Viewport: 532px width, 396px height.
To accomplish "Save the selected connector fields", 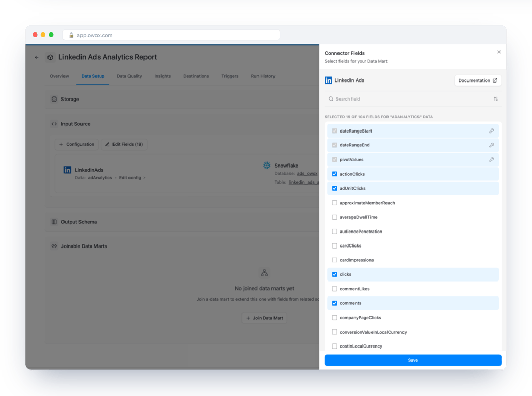I will pos(413,360).
